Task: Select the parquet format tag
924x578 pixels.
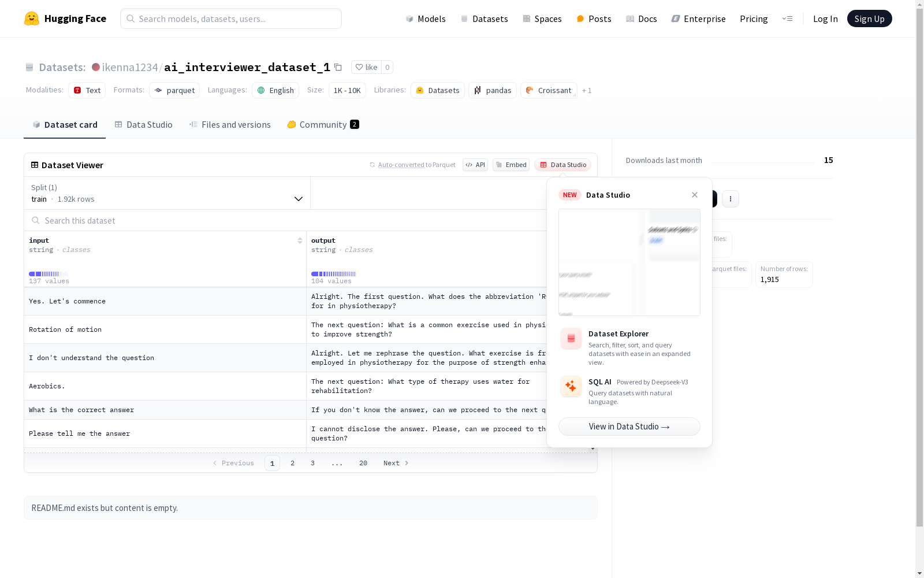Action: coord(174,90)
